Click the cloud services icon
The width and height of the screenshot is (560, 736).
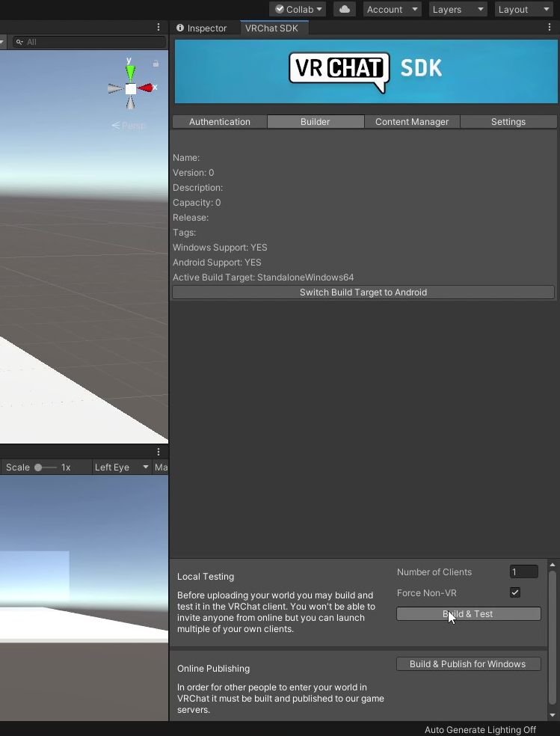[344, 10]
